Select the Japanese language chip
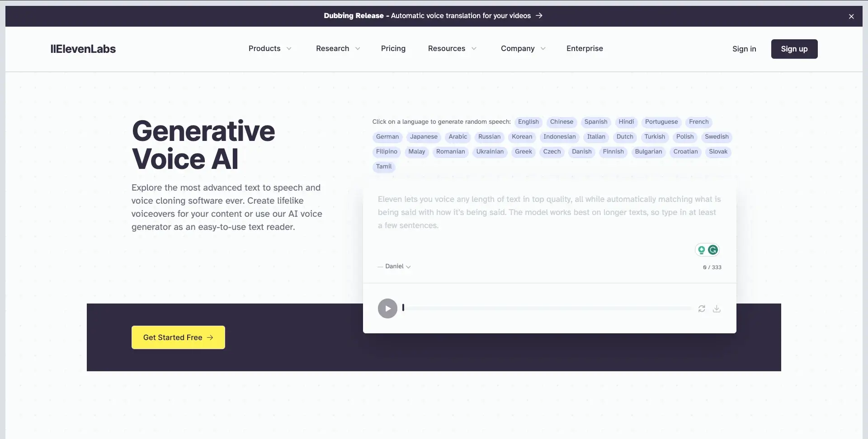The width and height of the screenshot is (868, 439). click(x=424, y=137)
